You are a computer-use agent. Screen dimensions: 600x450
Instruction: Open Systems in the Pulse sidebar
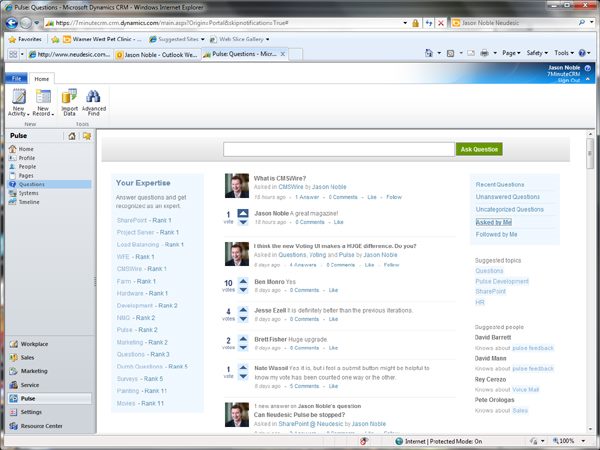click(x=28, y=193)
